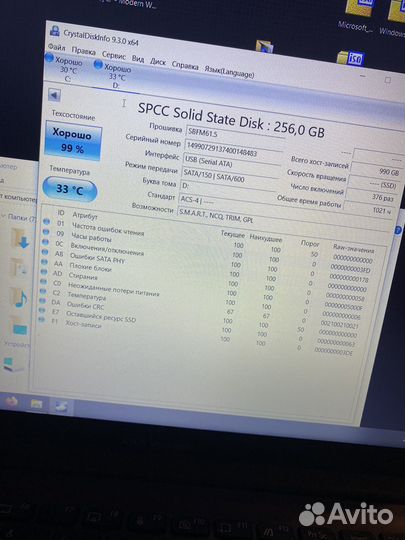The width and height of the screenshot is (405, 540).
Task: Click CrystalDiskInfo icon on the taskbar
Action: [x=61, y=406]
